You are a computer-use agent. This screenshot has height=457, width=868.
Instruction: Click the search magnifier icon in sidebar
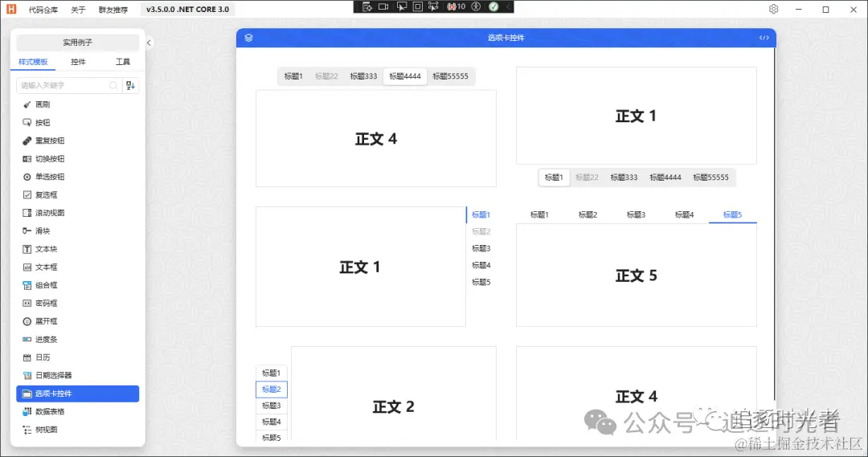pyautogui.click(x=113, y=85)
